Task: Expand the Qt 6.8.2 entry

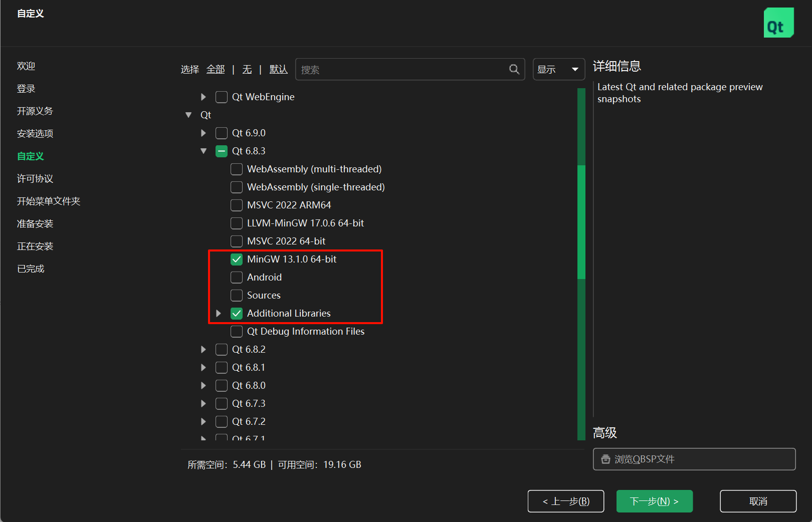Action: coord(203,349)
